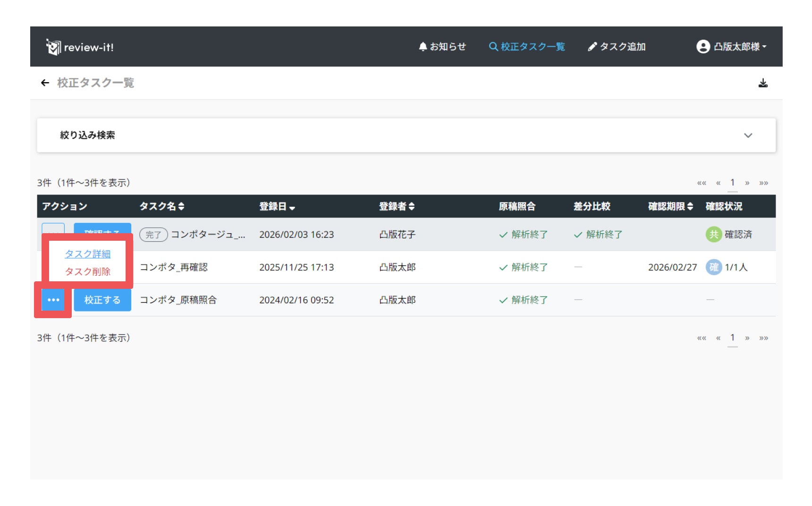Click the user avatar icon in header
Image resolution: width=812 pixels, height=506 pixels.
click(x=702, y=47)
